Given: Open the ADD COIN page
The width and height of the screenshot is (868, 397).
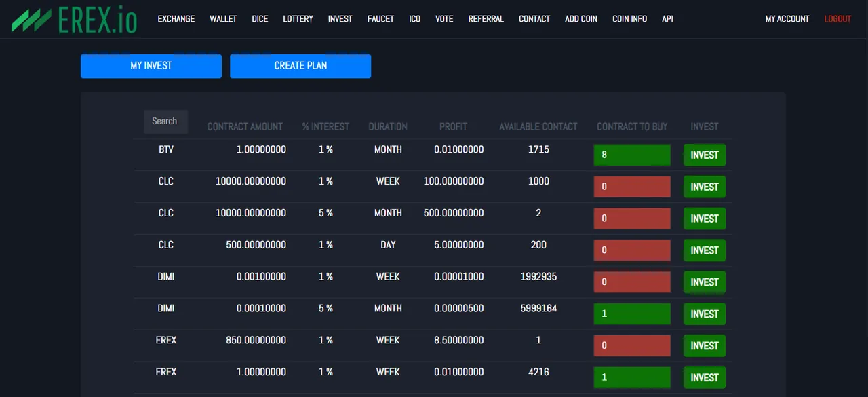Looking at the screenshot, I should [581, 19].
